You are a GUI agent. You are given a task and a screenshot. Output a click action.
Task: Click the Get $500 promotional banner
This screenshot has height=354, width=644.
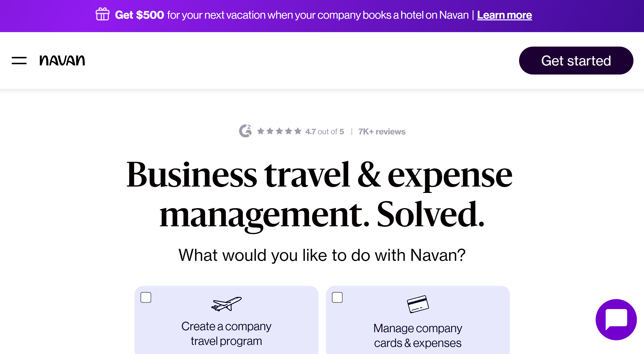tap(322, 15)
